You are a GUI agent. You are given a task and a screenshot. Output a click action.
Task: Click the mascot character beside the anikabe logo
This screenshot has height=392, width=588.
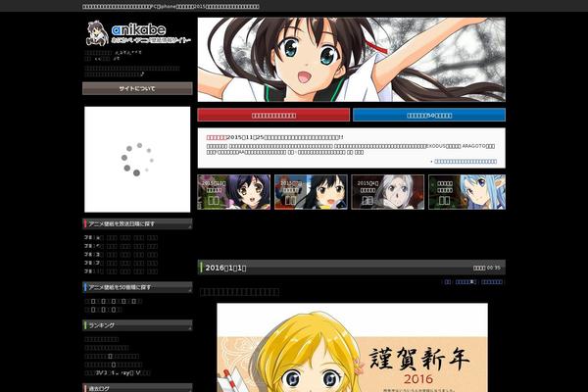tap(97, 32)
